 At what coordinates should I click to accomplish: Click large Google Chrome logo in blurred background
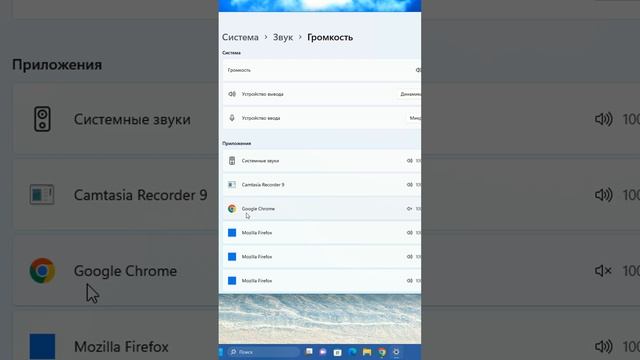point(42,271)
